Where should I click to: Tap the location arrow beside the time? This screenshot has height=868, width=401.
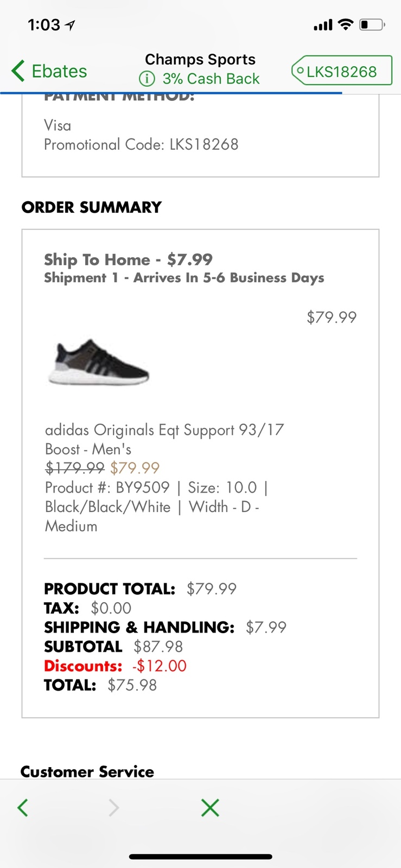click(x=70, y=25)
